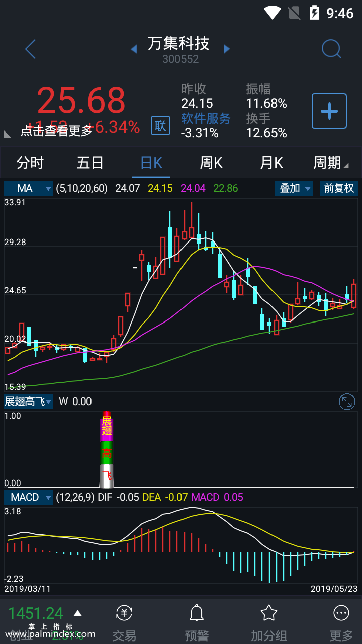Switch to the 五日 tab
362x644 pixels.
click(x=90, y=163)
